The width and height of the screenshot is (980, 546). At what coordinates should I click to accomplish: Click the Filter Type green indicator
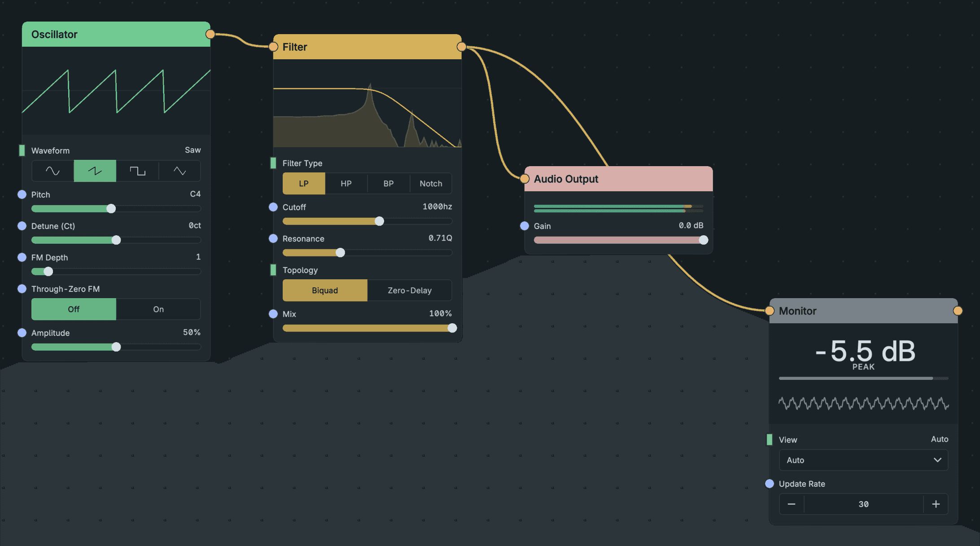(273, 163)
